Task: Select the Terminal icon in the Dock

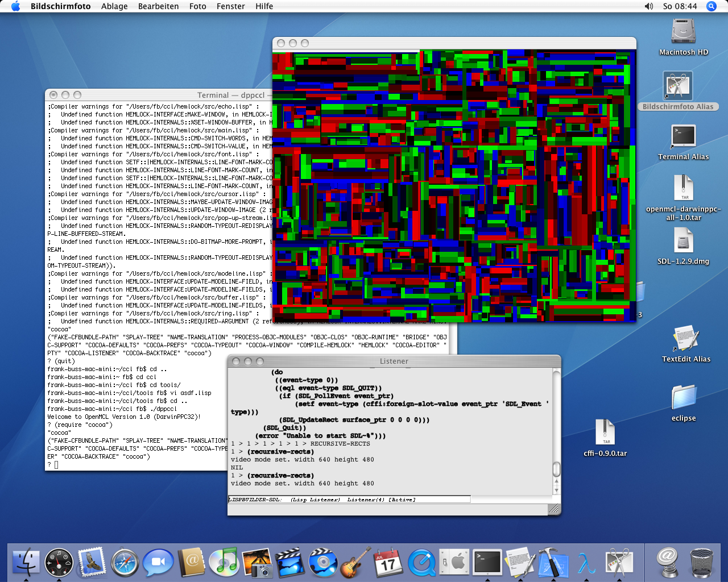Action: point(488,563)
